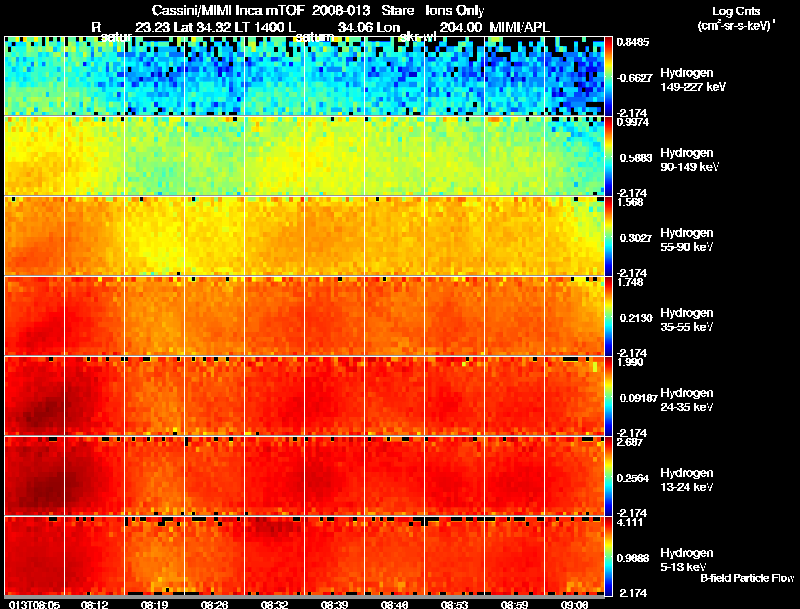Click the '0.8485' colorbar maximum value
This screenshot has height=609, width=800.
(x=633, y=42)
